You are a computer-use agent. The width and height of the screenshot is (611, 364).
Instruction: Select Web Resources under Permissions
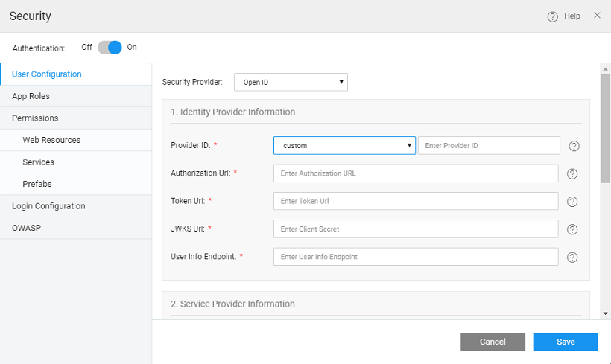point(51,140)
